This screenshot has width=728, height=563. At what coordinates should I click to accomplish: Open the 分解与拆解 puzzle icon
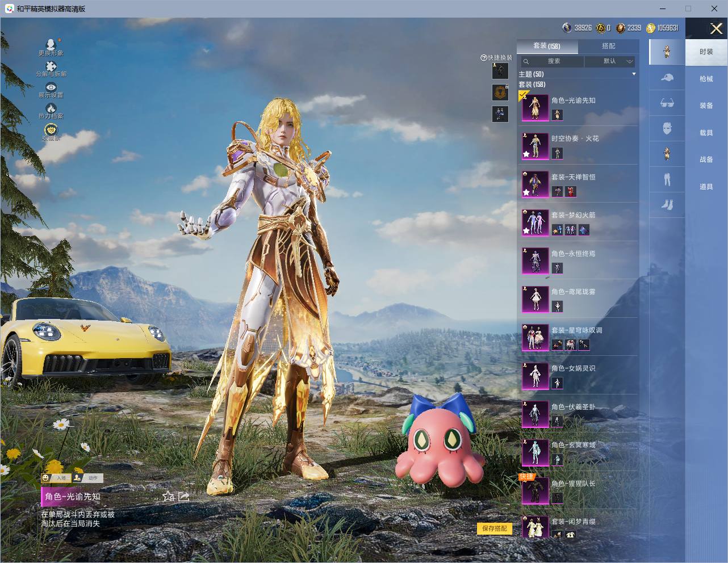coord(51,66)
